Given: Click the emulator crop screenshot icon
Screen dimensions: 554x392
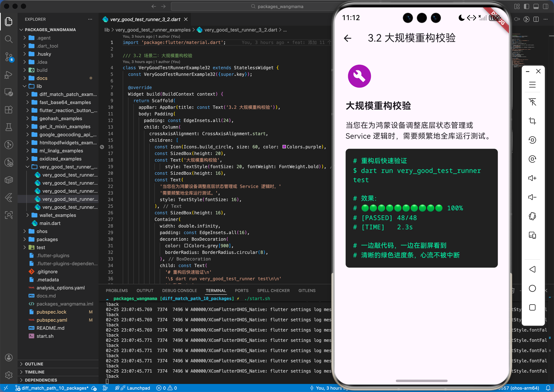Looking at the screenshot, I should click(x=532, y=121).
